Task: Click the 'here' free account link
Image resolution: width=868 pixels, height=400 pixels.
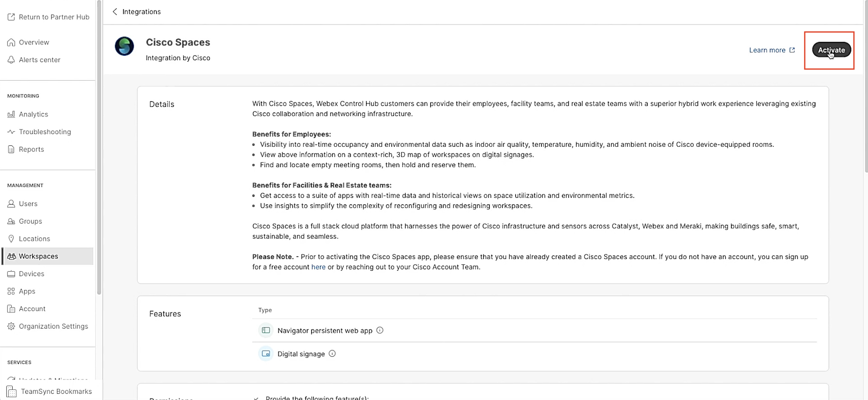Action: coord(318,267)
